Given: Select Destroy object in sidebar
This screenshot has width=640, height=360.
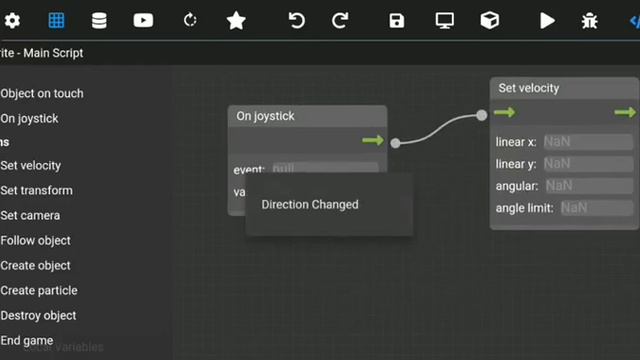Looking at the screenshot, I should (38, 316).
